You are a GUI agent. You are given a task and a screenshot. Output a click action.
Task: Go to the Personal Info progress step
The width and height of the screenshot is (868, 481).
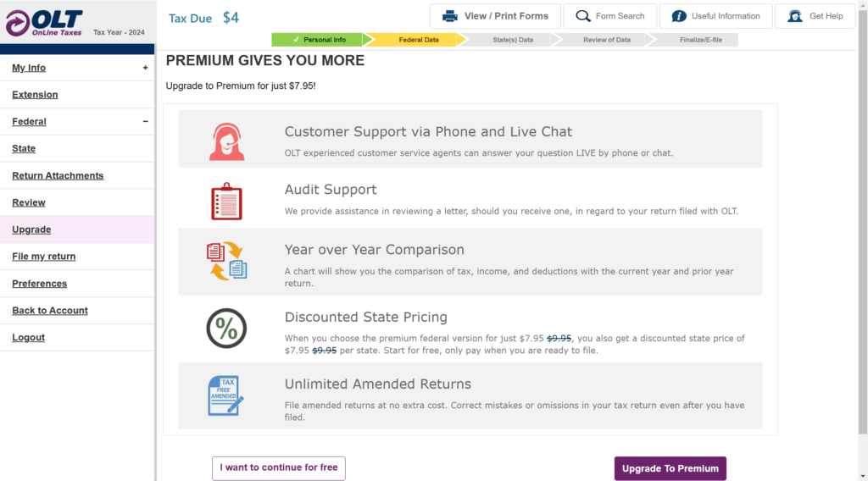pyautogui.click(x=318, y=40)
